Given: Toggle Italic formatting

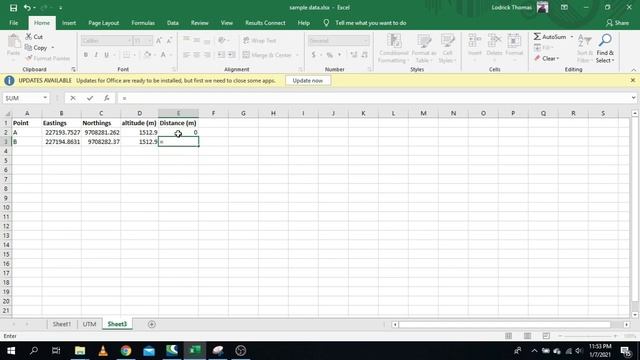Looking at the screenshot, I should [96, 55].
